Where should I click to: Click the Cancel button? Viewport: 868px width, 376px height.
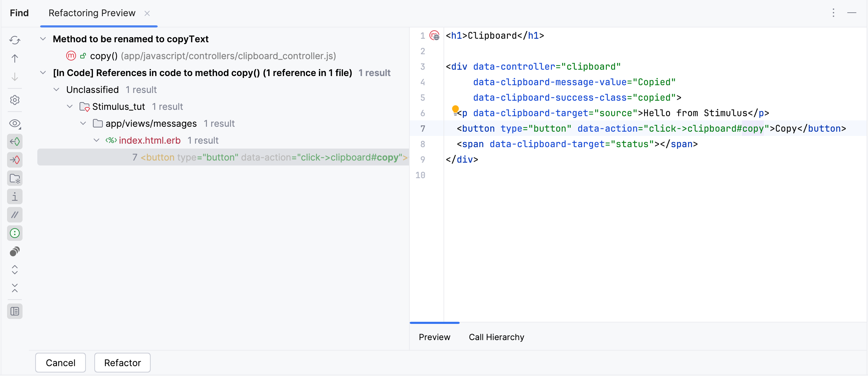click(61, 363)
